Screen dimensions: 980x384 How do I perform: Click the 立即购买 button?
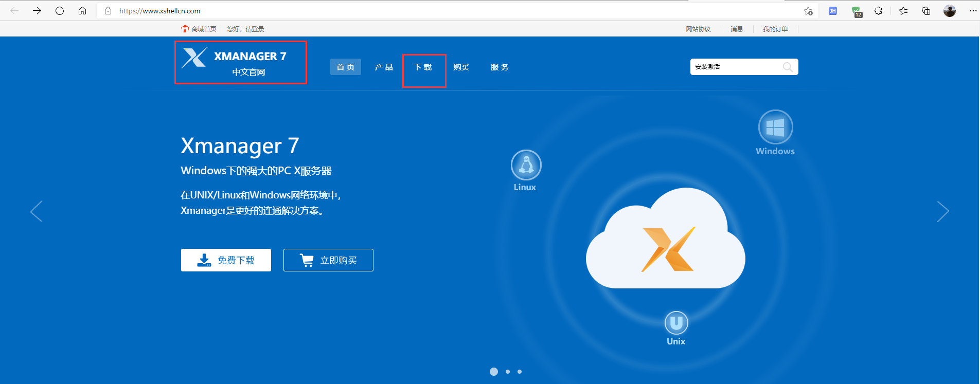pos(328,260)
